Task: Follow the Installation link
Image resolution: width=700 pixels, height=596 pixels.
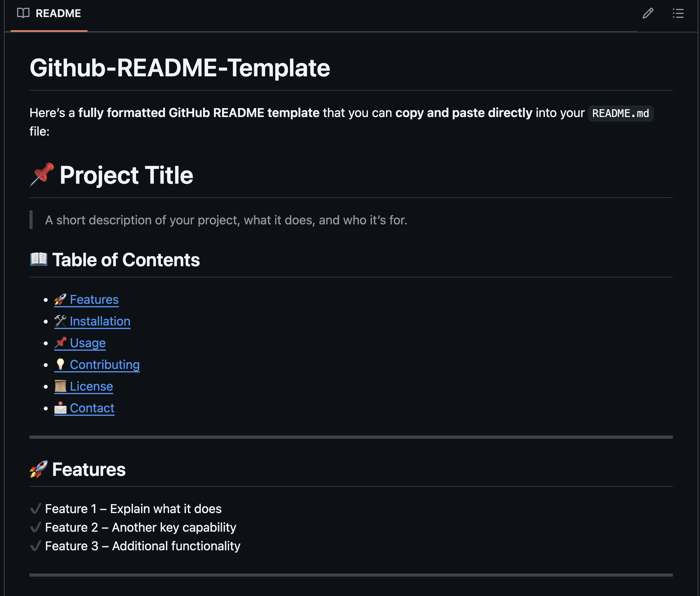Action: pyautogui.click(x=92, y=321)
